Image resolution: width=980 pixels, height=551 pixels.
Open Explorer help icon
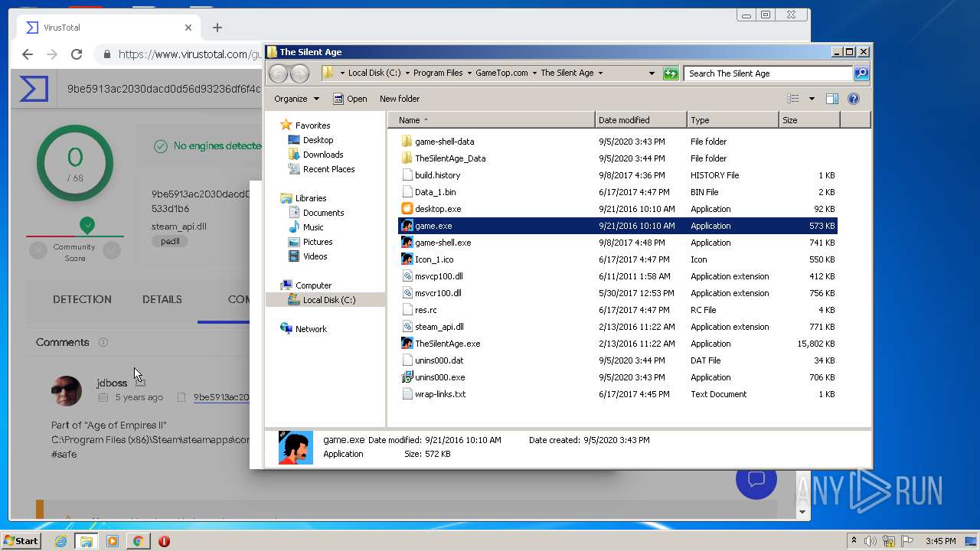[x=854, y=99]
